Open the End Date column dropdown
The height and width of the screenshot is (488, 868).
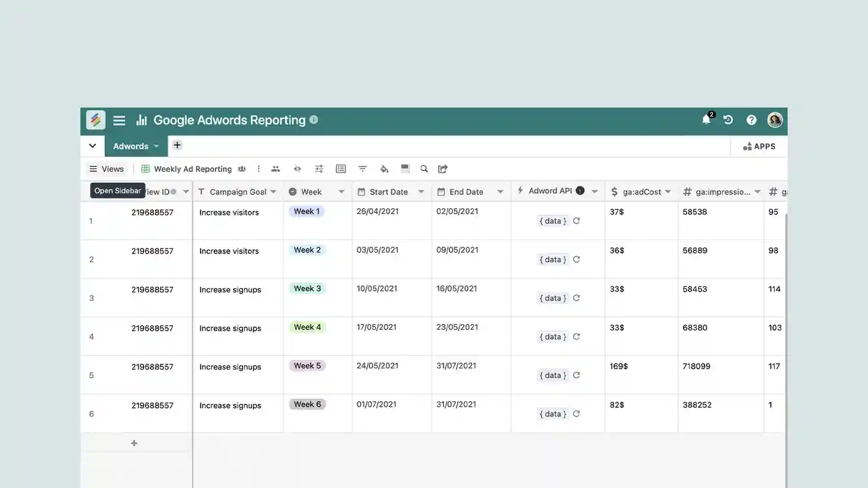point(499,191)
